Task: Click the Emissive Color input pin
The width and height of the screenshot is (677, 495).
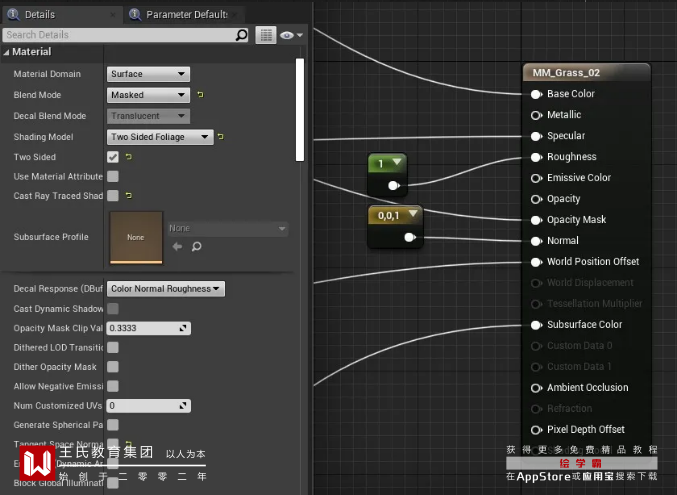Action: (x=536, y=178)
